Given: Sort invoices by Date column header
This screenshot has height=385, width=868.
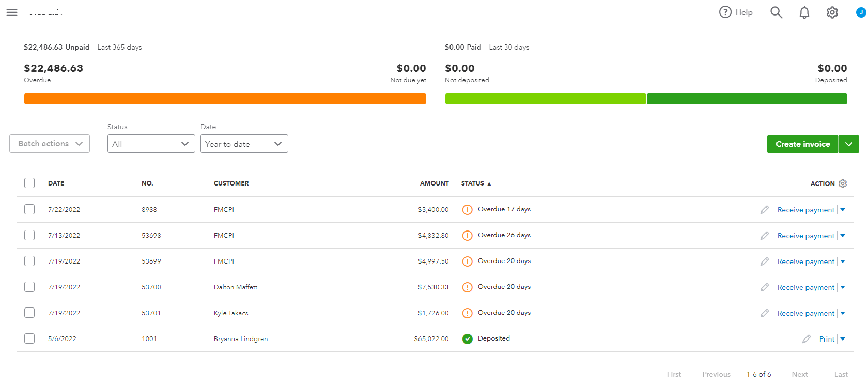Looking at the screenshot, I should tap(56, 183).
